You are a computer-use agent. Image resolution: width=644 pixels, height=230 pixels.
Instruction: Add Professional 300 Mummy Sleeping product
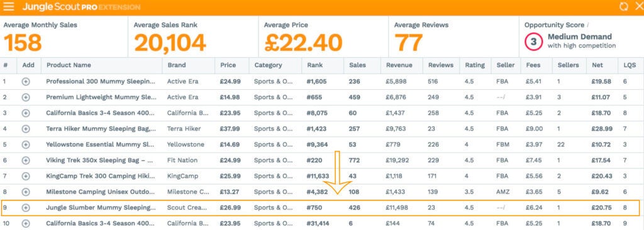(x=26, y=82)
